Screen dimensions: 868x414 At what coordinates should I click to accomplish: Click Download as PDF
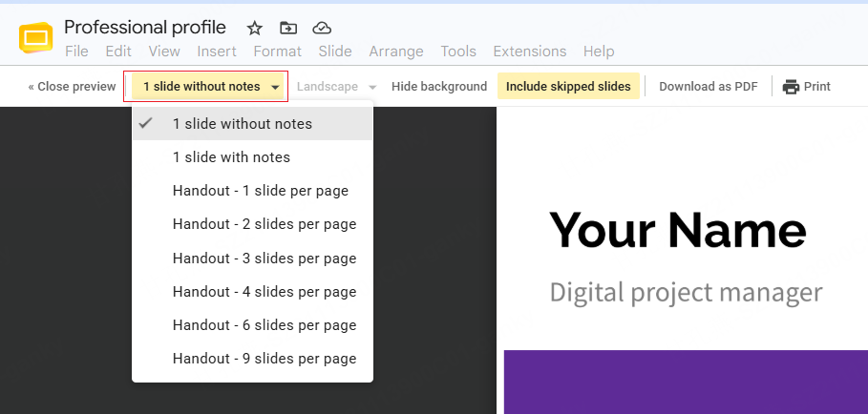pyautogui.click(x=708, y=87)
